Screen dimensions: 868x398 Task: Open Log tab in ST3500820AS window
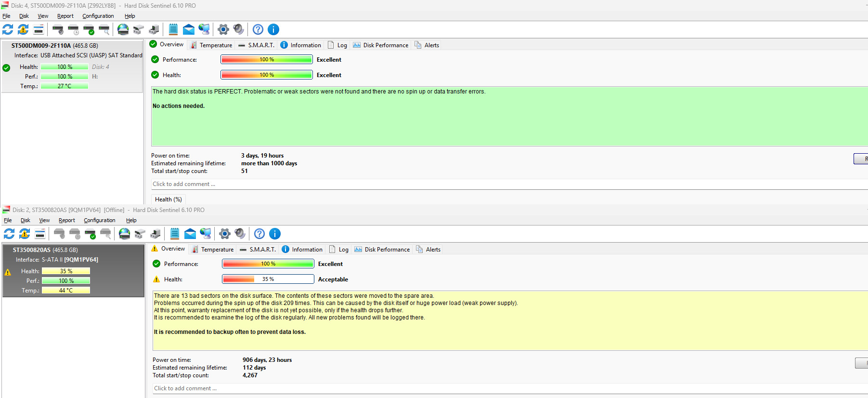tap(339, 249)
